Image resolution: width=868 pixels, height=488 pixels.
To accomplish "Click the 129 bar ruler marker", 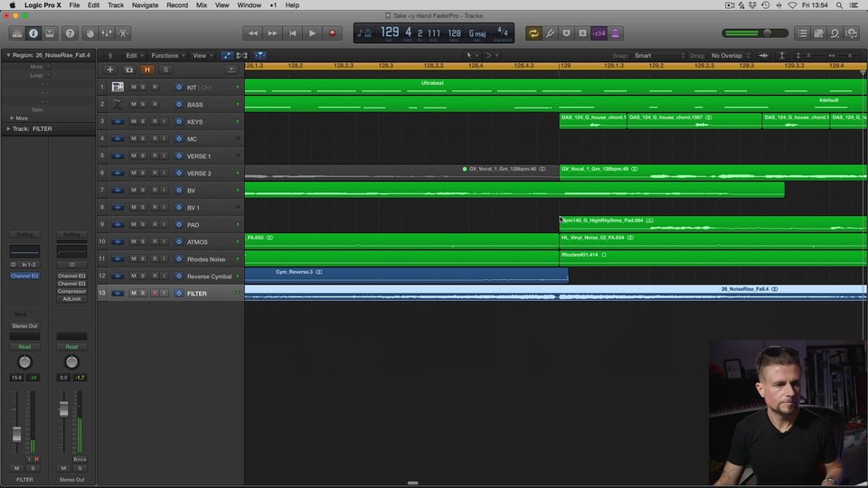I will (565, 66).
